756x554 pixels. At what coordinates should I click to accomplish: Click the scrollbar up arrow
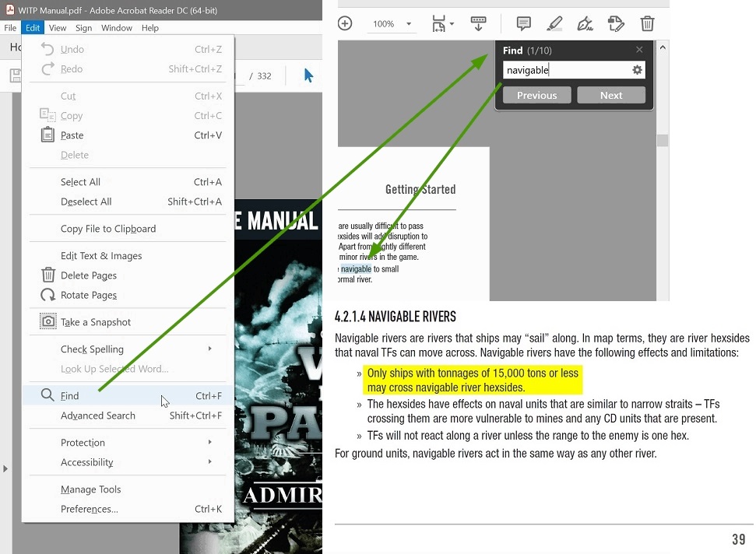663,47
